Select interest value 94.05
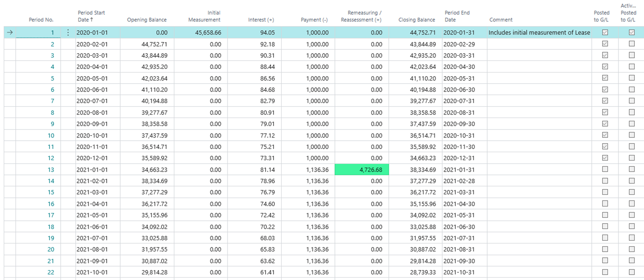The width and height of the screenshot is (644, 280). 267,33
